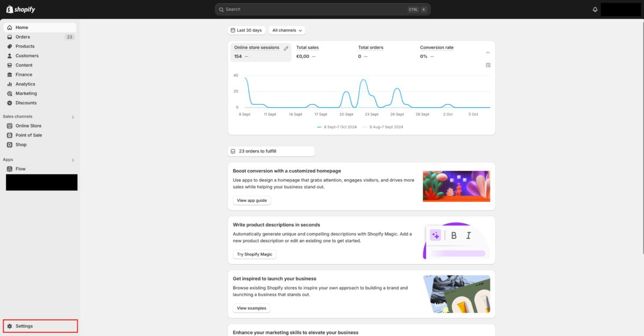Open notifications bell icon
This screenshot has width=644, height=336.
pos(595,10)
